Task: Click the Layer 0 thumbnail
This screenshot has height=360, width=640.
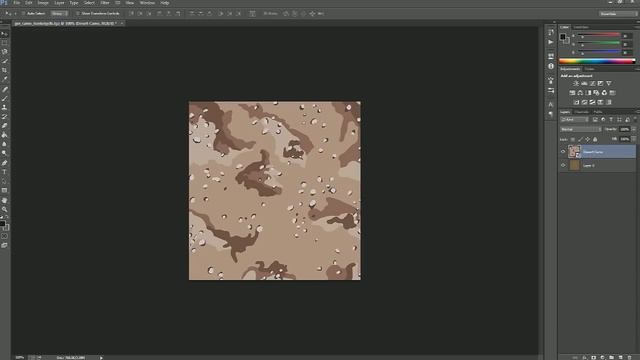Action: [x=574, y=165]
